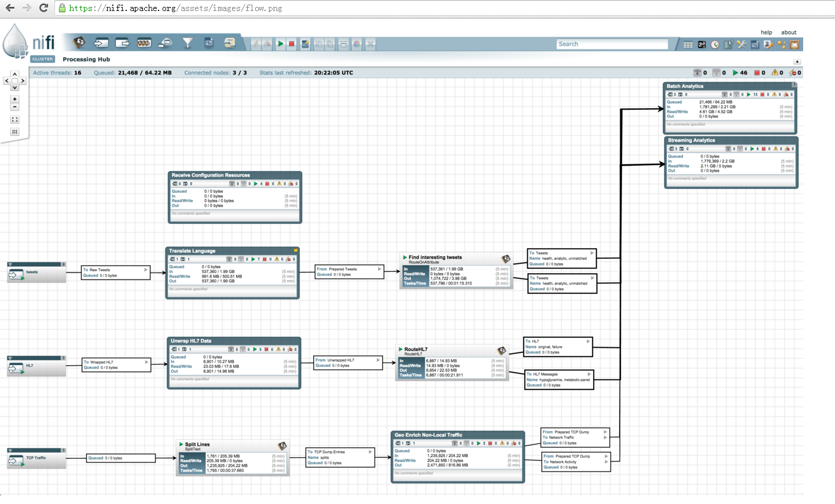The height and width of the screenshot is (504, 835).
Task: Click the browser reload button
Action: [x=43, y=8]
